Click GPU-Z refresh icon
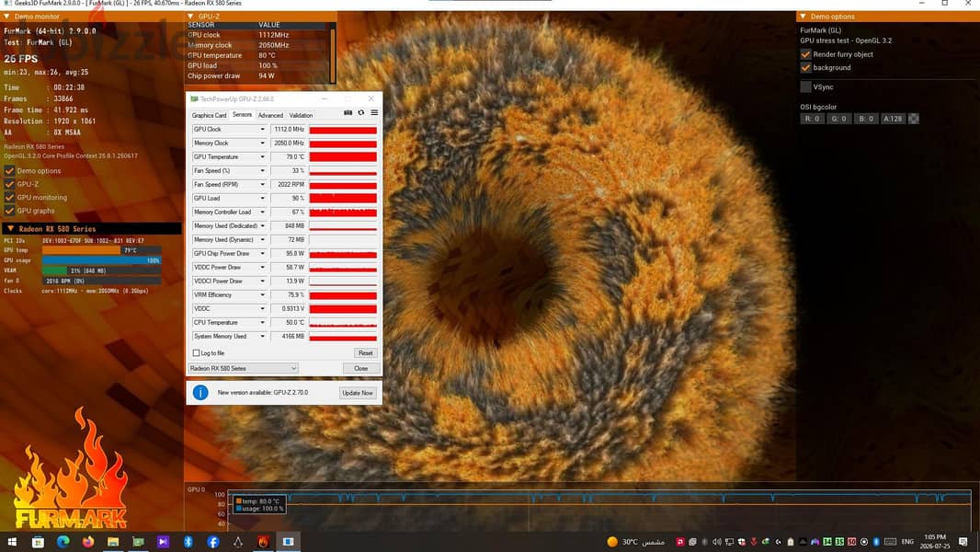 tap(361, 112)
